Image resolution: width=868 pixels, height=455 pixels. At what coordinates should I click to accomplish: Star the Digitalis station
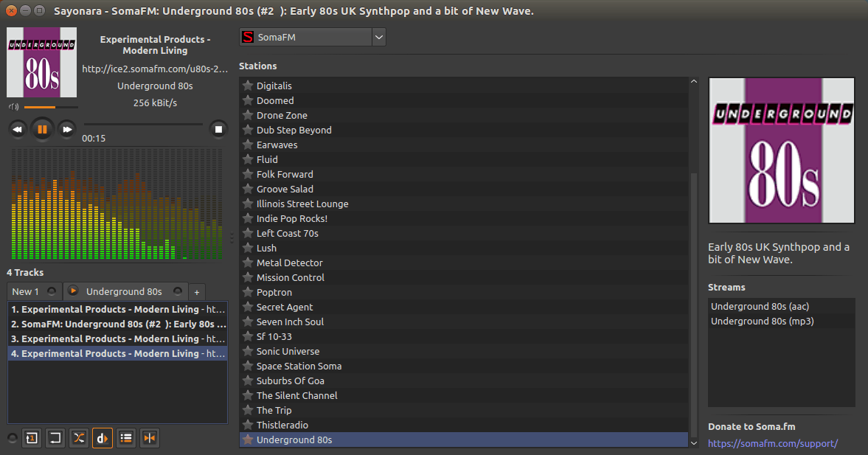pyautogui.click(x=248, y=86)
